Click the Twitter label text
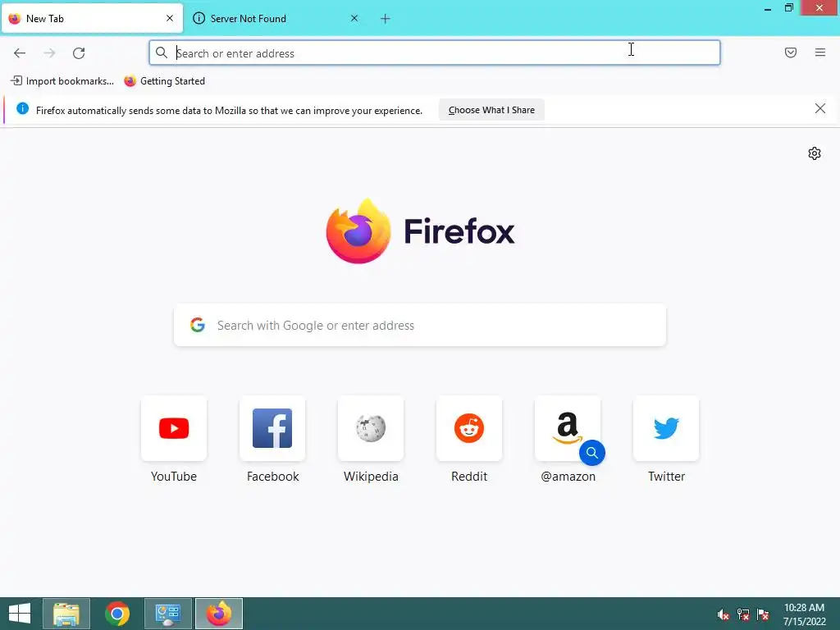The height and width of the screenshot is (630, 840). pyautogui.click(x=666, y=477)
